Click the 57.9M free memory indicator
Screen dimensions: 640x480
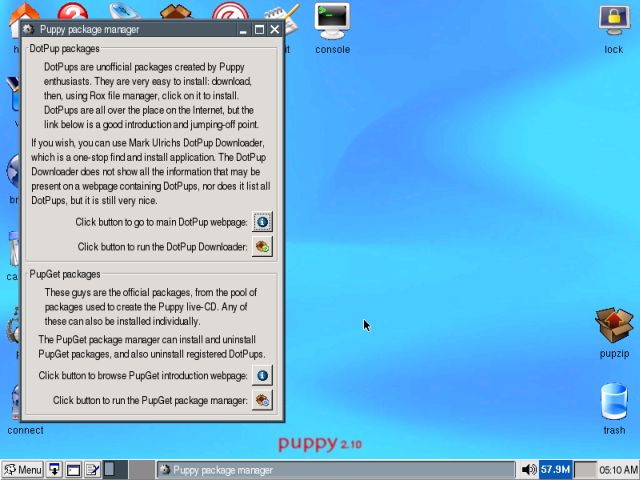pyautogui.click(x=555, y=470)
